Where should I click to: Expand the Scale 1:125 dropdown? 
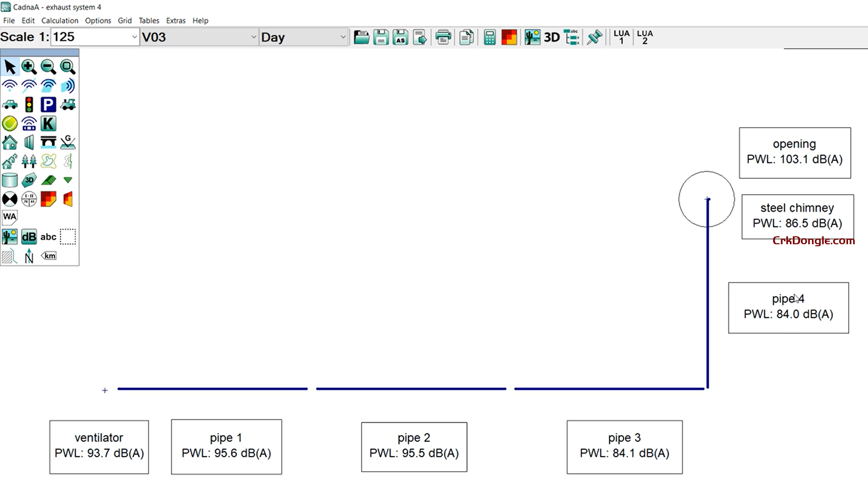pos(134,37)
